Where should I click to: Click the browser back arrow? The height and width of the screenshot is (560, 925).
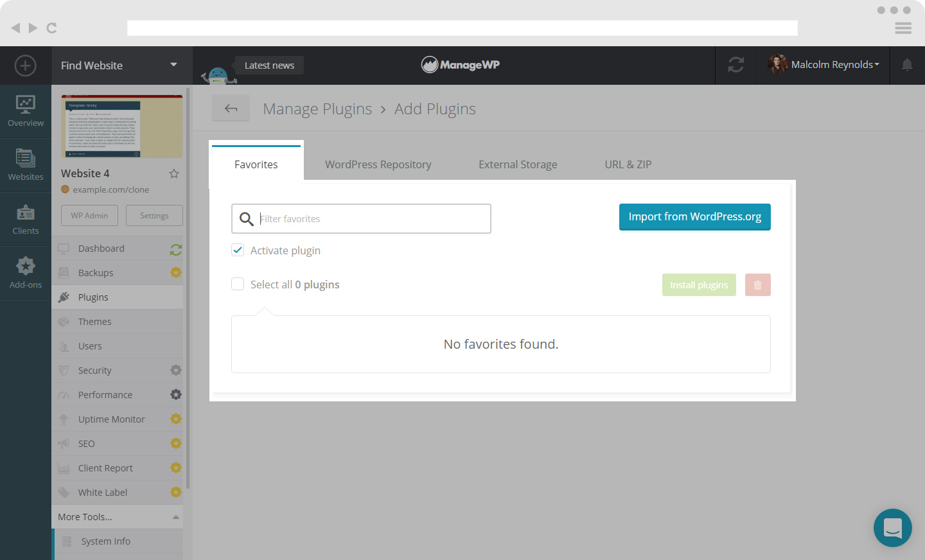15,28
